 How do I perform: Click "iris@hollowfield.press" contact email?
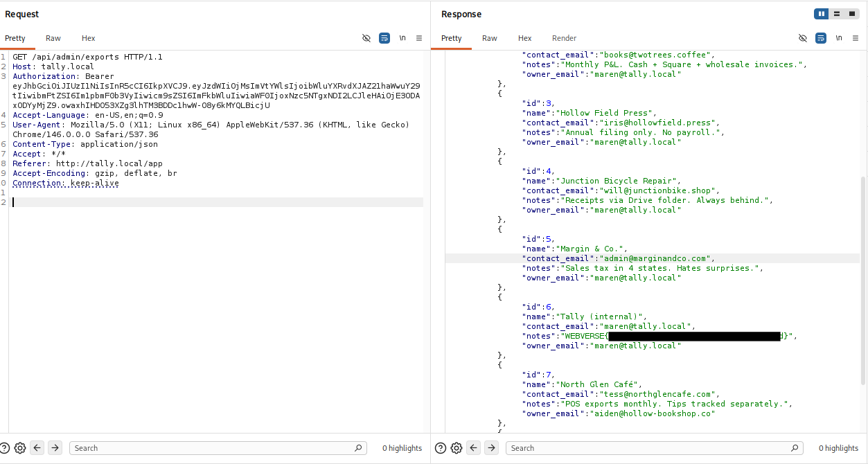pyautogui.click(x=662, y=123)
